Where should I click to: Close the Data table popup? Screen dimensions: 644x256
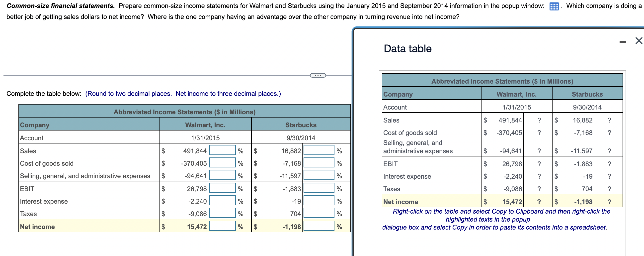coord(638,41)
